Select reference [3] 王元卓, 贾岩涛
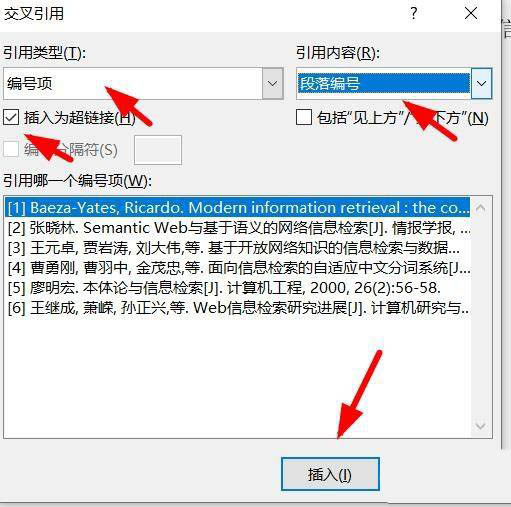Viewport: 511px width, 507px height. [238, 248]
